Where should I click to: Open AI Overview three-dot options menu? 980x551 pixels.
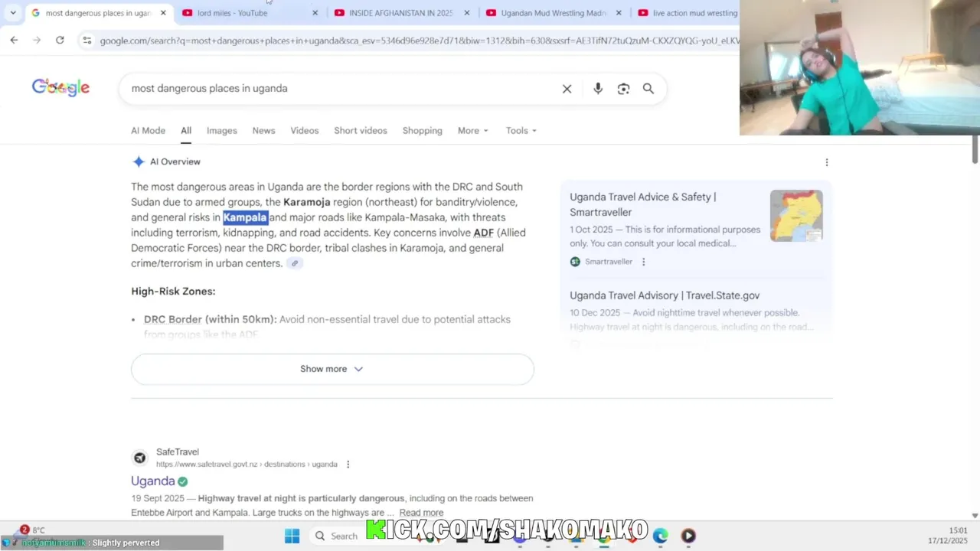pyautogui.click(x=826, y=162)
